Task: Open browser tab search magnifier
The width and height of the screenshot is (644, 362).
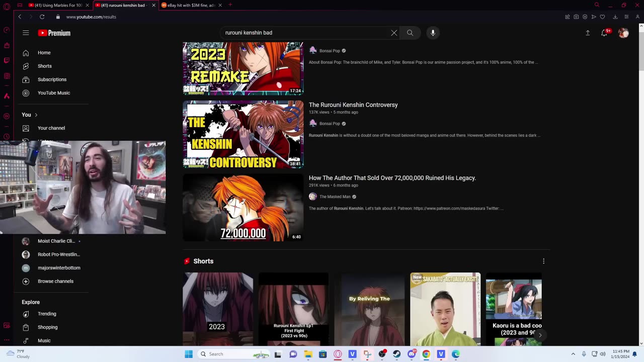Action: 597,5
